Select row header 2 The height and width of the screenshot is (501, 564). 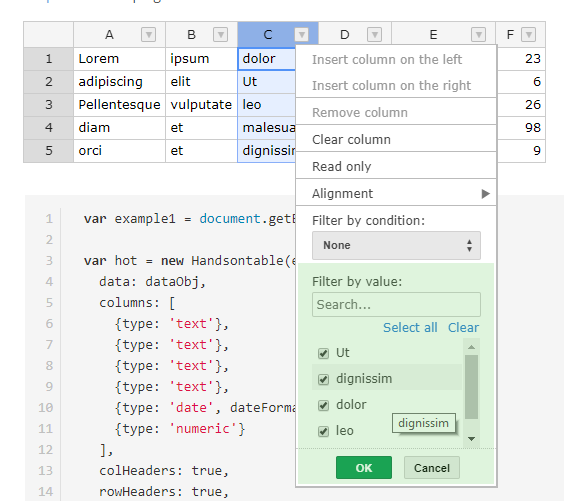tap(49, 82)
